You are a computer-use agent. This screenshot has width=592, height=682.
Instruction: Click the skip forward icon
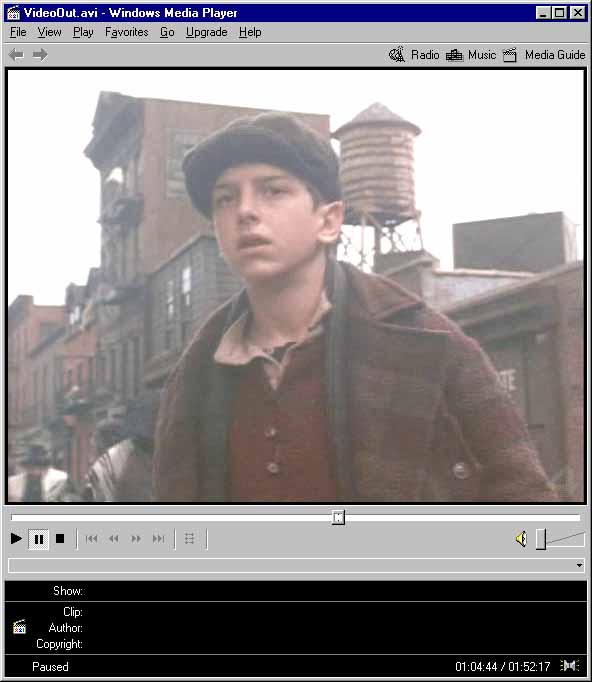click(x=158, y=539)
